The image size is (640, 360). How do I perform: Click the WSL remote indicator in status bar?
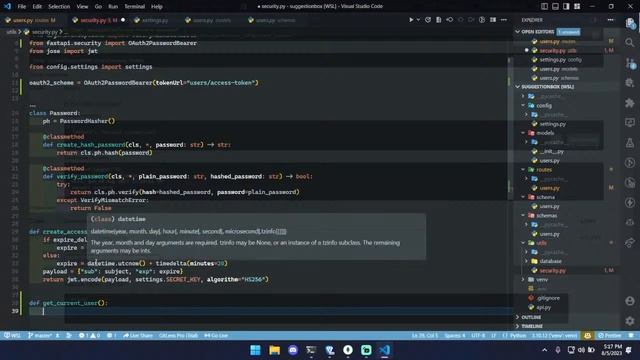tap(12, 336)
